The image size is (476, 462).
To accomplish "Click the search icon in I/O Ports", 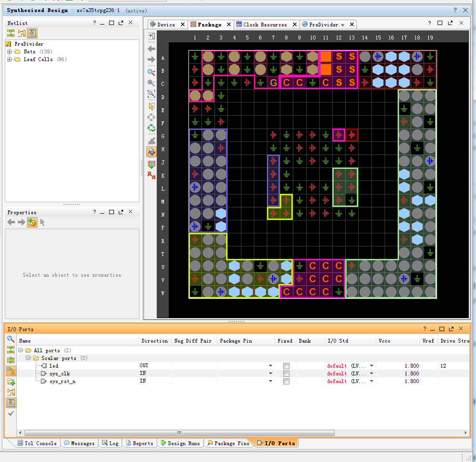I will coord(11,339).
